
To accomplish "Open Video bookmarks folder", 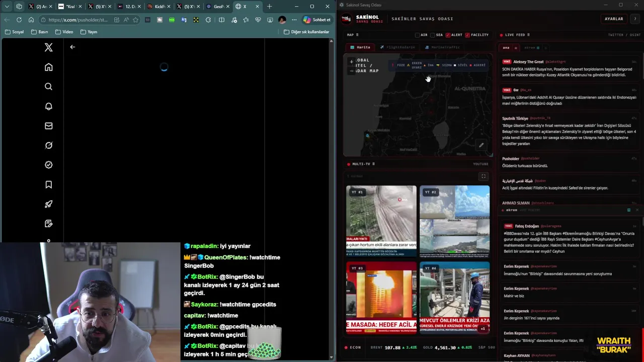I will [x=64, y=32].
